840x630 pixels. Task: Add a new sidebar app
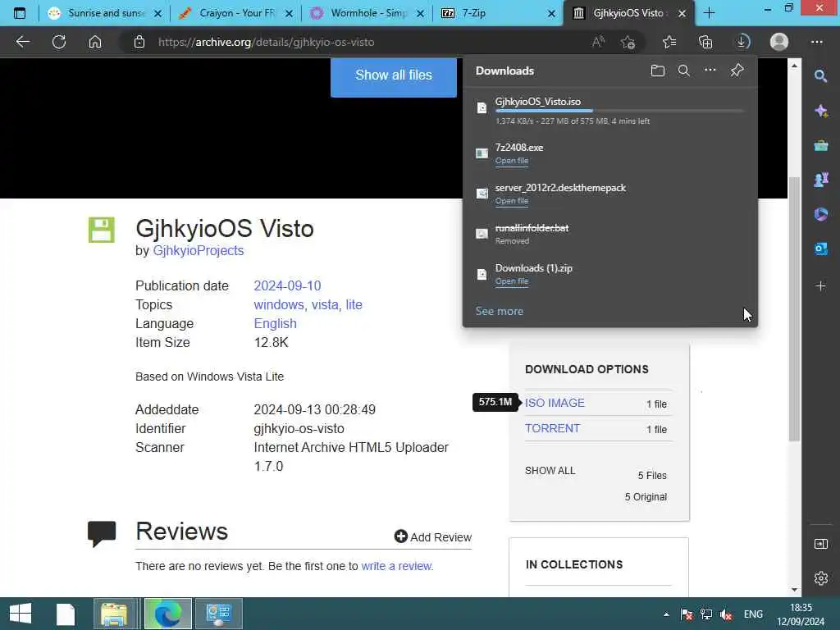tap(820, 286)
